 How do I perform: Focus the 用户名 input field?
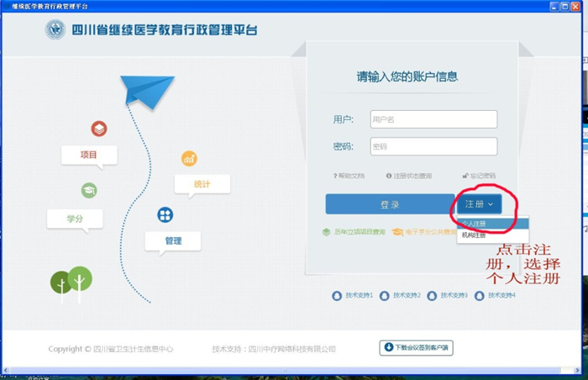[x=433, y=119]
